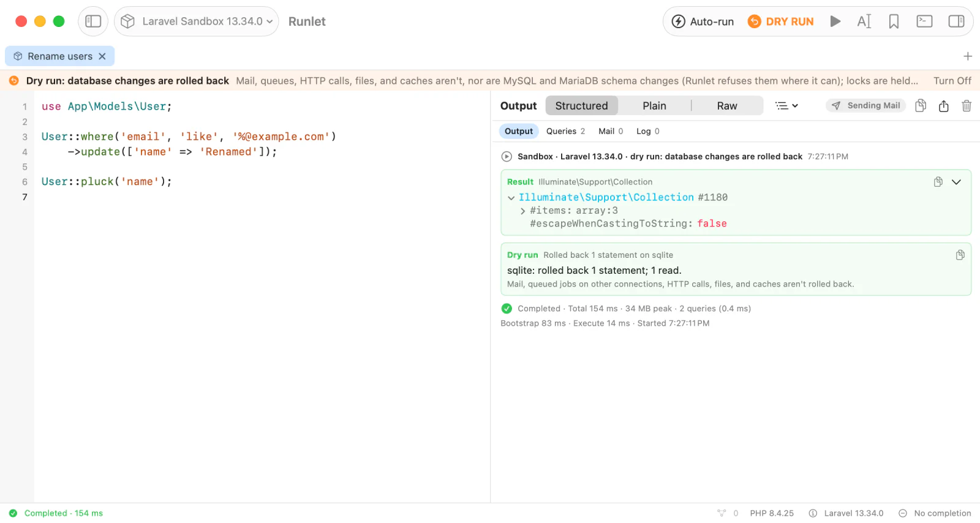Click the orange dry run banner icon
This screenshot has width=980, height=523.
coord(13,81)
